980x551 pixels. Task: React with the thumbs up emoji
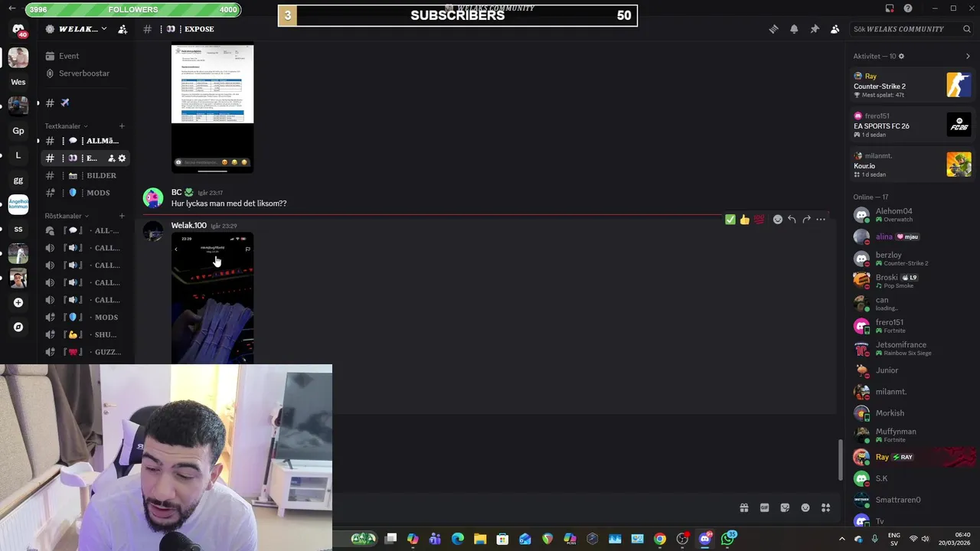745,220
